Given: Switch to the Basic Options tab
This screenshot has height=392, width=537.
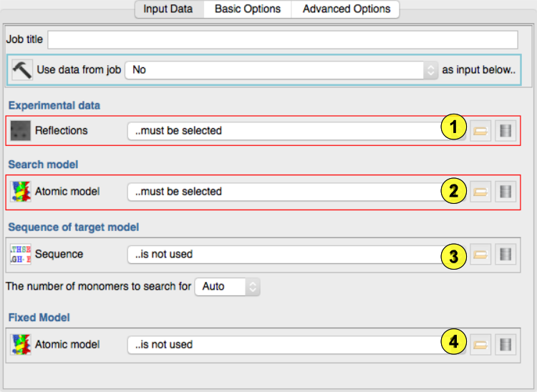Looking at the screenshot, I should point(247,9).
